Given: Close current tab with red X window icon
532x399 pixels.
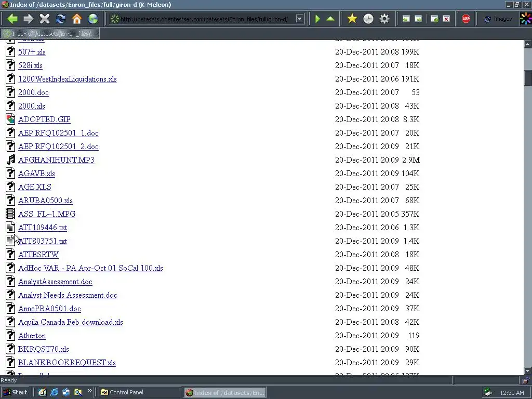Looking at the screenshot, I should [x=446, y=19].
